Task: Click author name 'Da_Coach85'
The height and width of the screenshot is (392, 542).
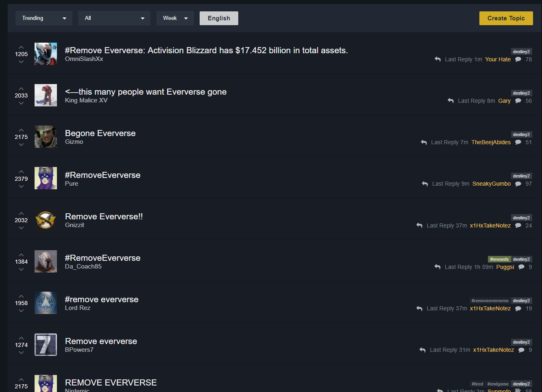Action: (83, 266)
